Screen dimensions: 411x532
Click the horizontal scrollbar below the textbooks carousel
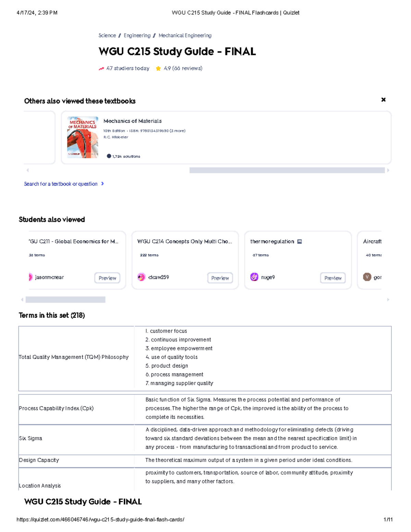coord(288,170)
